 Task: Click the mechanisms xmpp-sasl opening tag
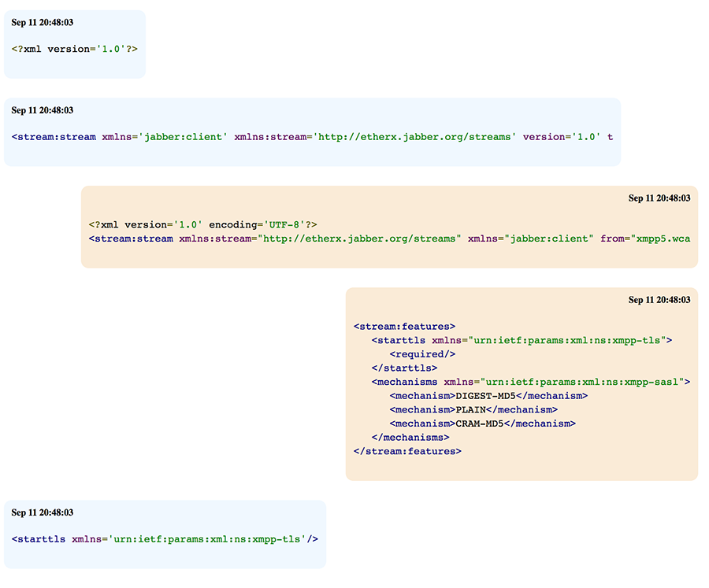point(530,382)
